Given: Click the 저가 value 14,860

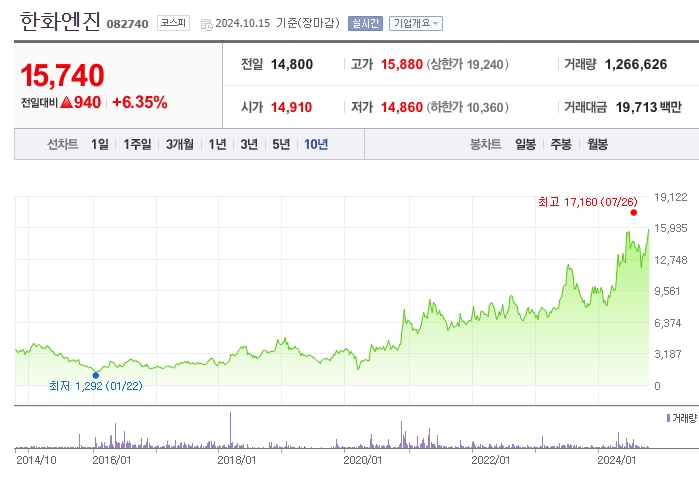Looking at the screenshot, I should pos(401,107).
